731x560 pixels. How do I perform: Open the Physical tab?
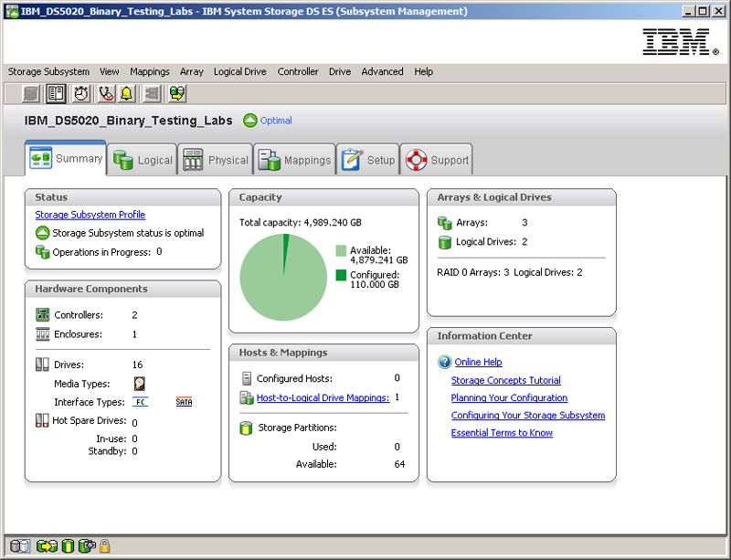coord(216,160)
